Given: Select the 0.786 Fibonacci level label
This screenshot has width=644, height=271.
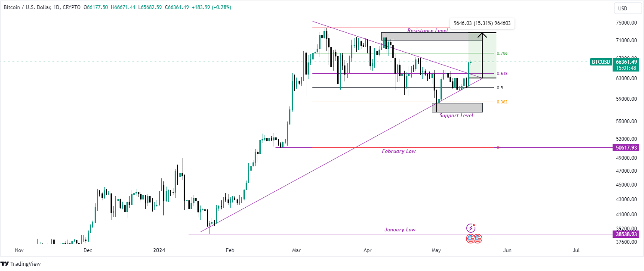Looking at the screenshot, I should (502, 53).
